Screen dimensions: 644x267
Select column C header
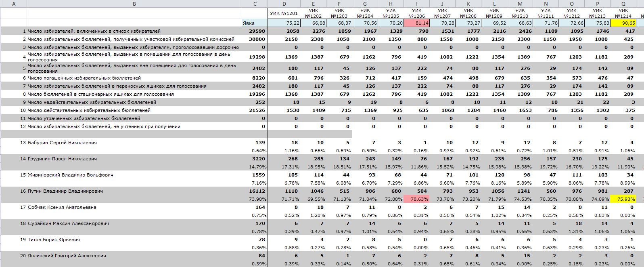pyautogui.click(x=255, y=4)
